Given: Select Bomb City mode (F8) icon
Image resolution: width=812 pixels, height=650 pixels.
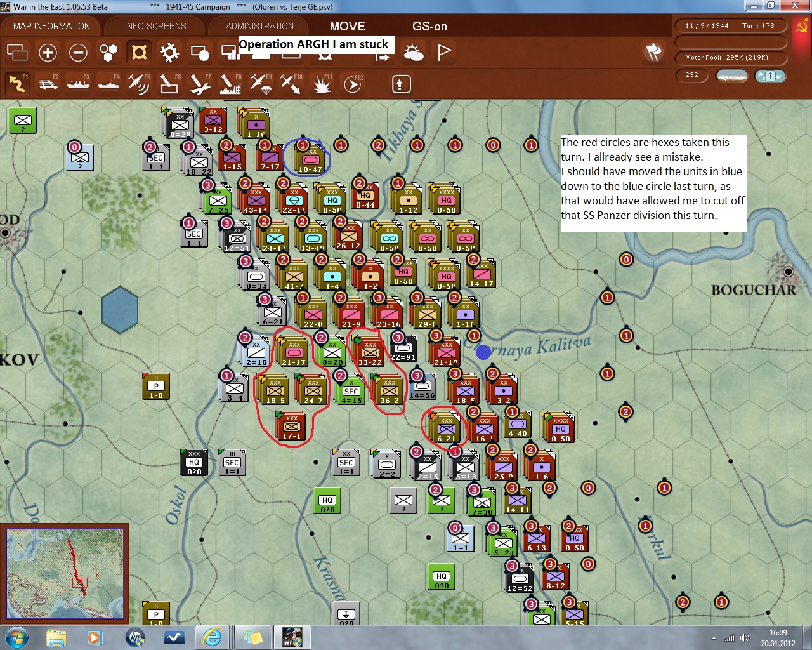Looking at the screenshot, I should pyautogui.click(x=230, y=84).
